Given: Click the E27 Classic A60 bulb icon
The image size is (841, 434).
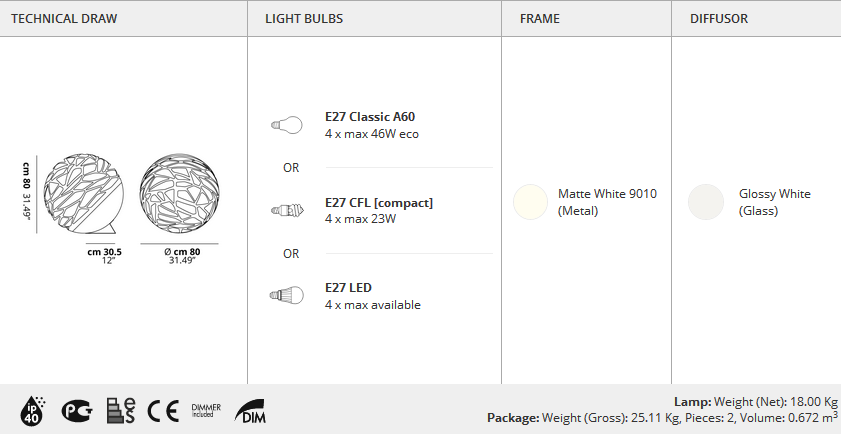Looking at the screenshot, I should click(x=286, y=126).
